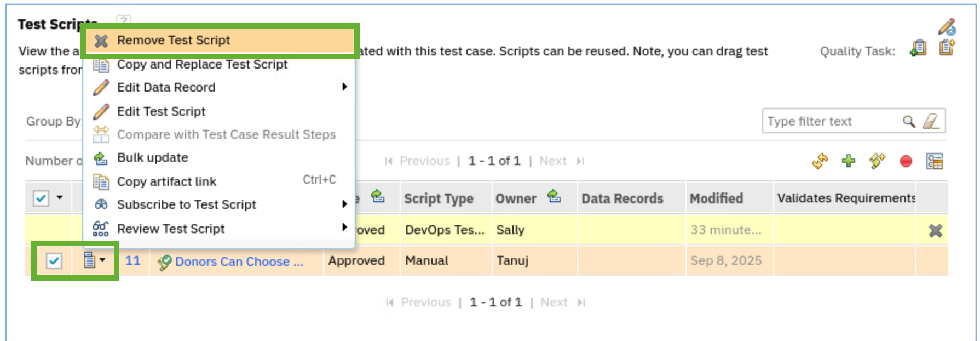Open the Donors Can Choose script link

click(x=239, y=262)
